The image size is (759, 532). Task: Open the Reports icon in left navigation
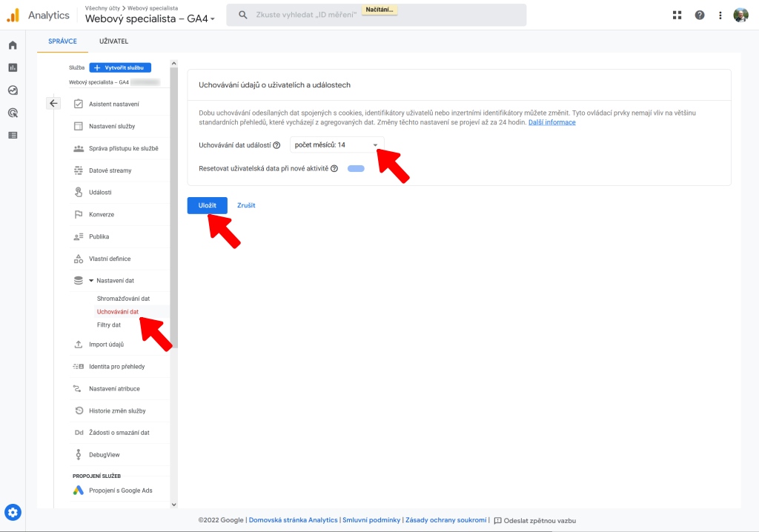(x=11, y=67)
